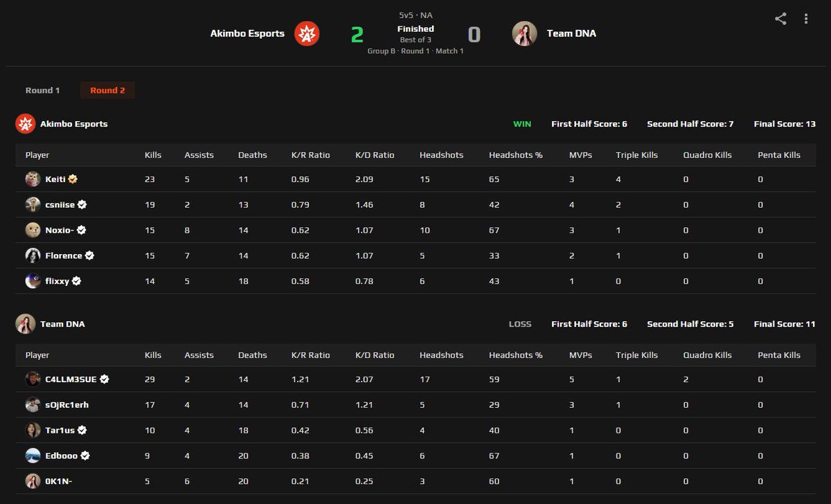Open player profile 0K1N-

[58, 481]
